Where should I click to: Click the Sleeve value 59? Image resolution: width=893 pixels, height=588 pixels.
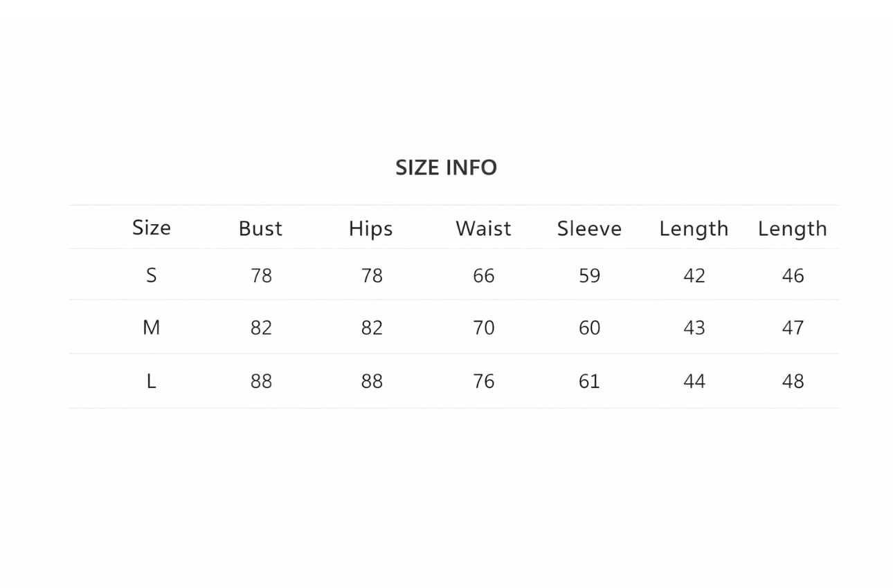589,275
